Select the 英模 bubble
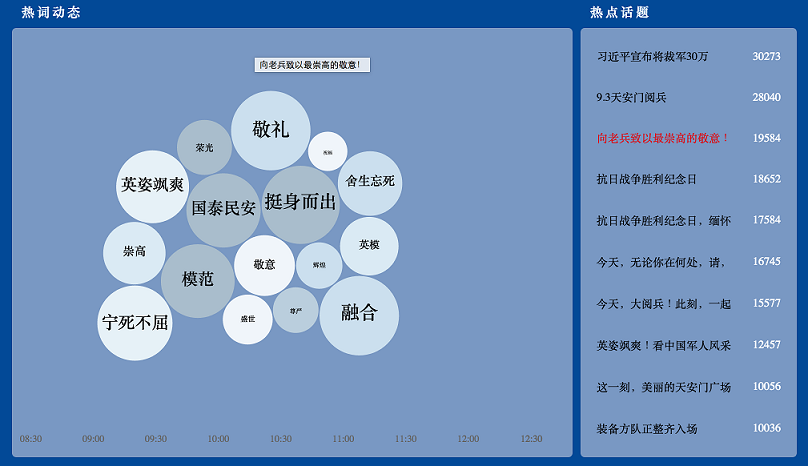Viewport: 808px width, 466px height. point(369,246)
